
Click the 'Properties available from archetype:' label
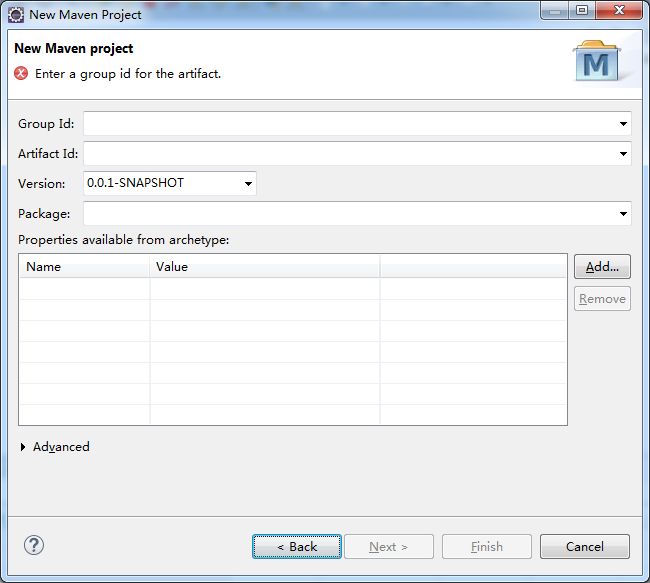(124, 240)
